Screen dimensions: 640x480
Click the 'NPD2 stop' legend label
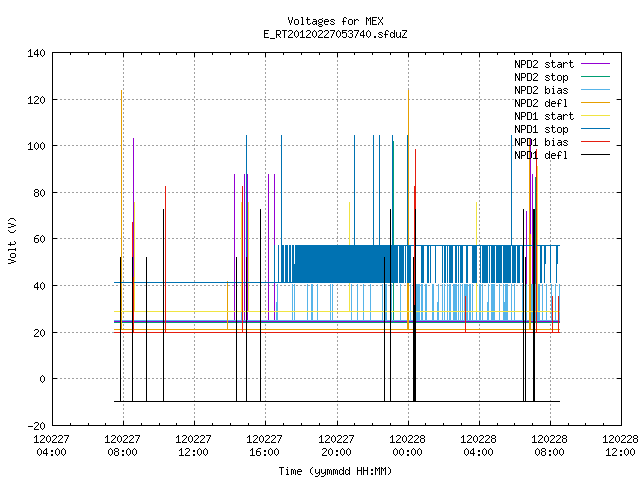tap(541, 77)
